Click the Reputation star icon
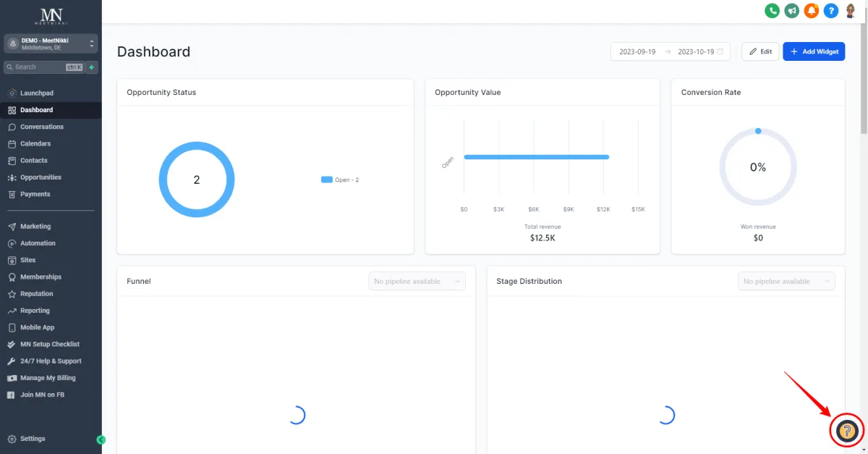The height and width of the screenshot is (454, 868). point(12,294)
